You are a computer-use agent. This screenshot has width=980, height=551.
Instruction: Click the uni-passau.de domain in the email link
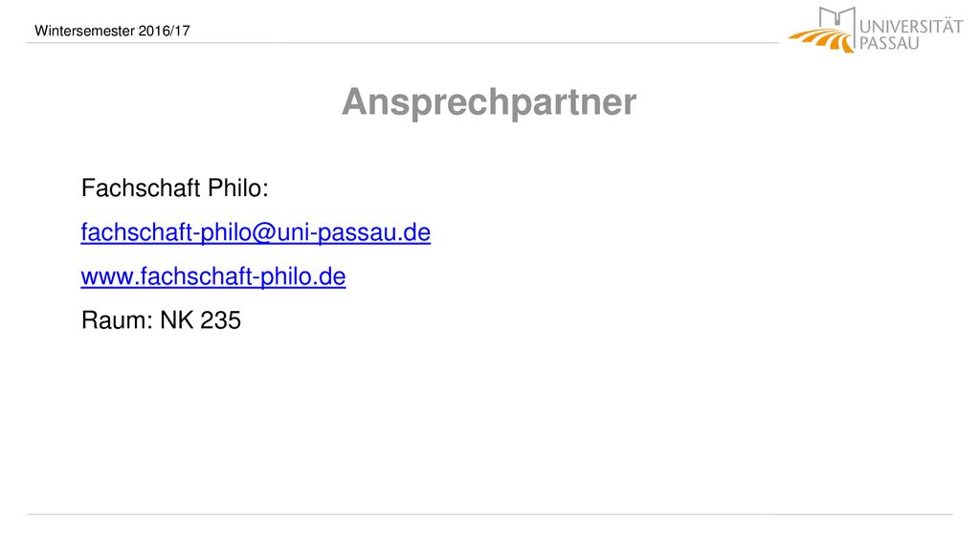point(354,232)
